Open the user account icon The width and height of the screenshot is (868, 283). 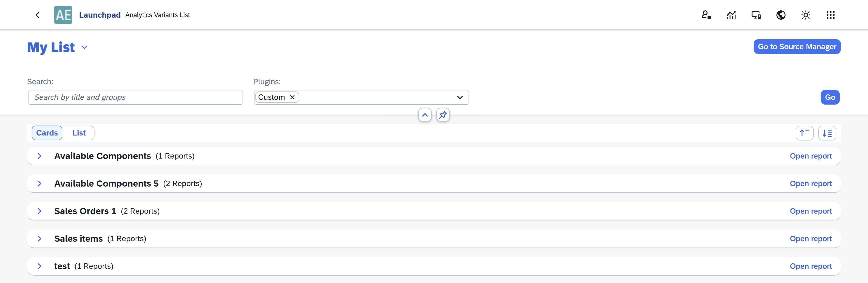(706, 15)
